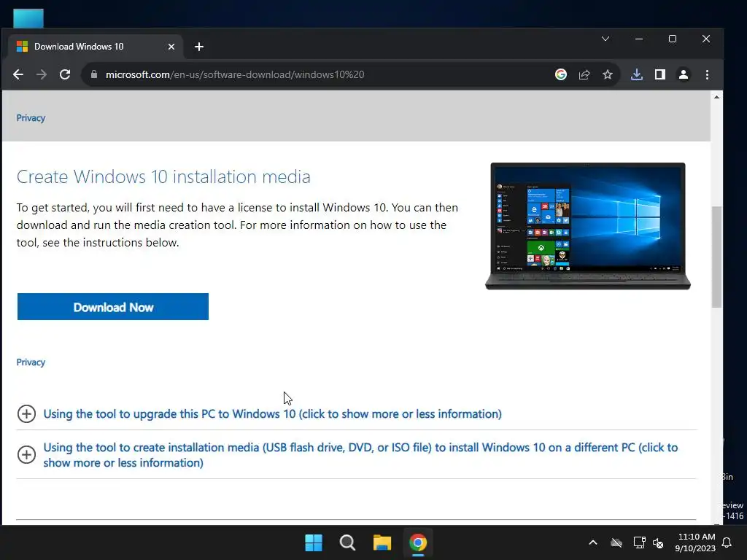Expand upgrade this PC plus icon
Image resolution: width=747 pixels, height=560 pixels.
click(27, 414)
